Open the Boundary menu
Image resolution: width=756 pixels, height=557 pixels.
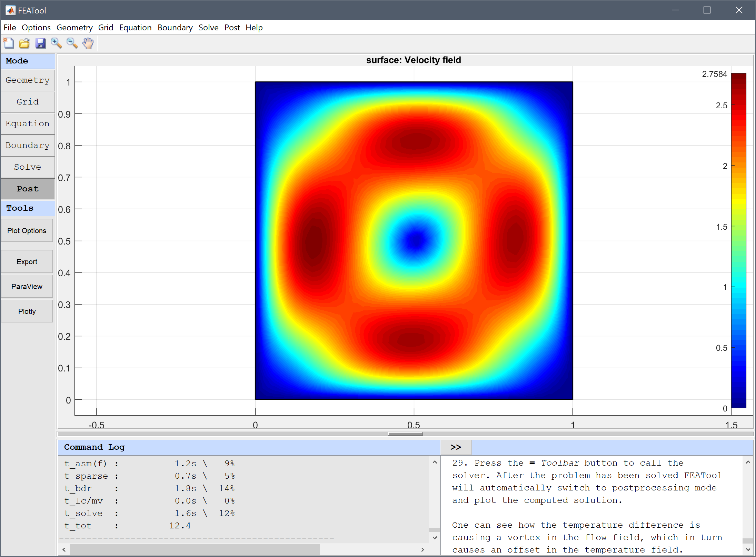point(175,28)
